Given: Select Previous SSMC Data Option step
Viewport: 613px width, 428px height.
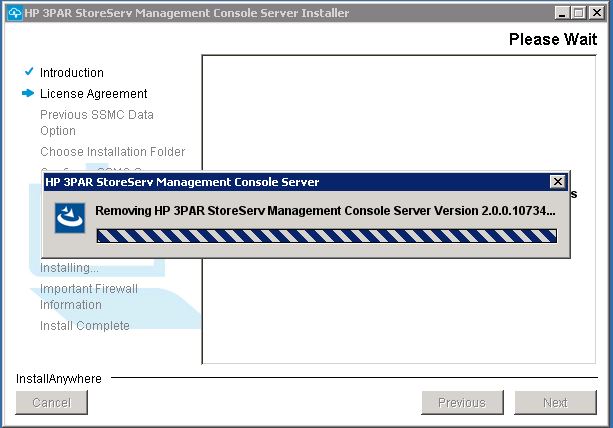Looking at the screenshot, I should 97,122.
